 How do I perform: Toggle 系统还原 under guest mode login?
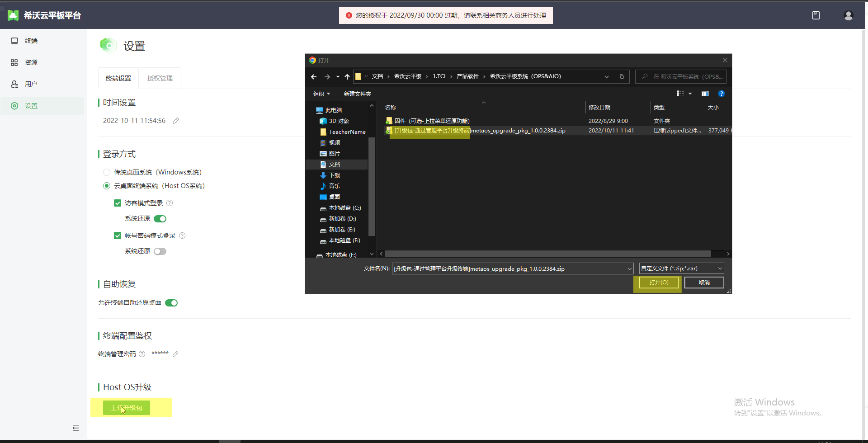tap(160, 219)
